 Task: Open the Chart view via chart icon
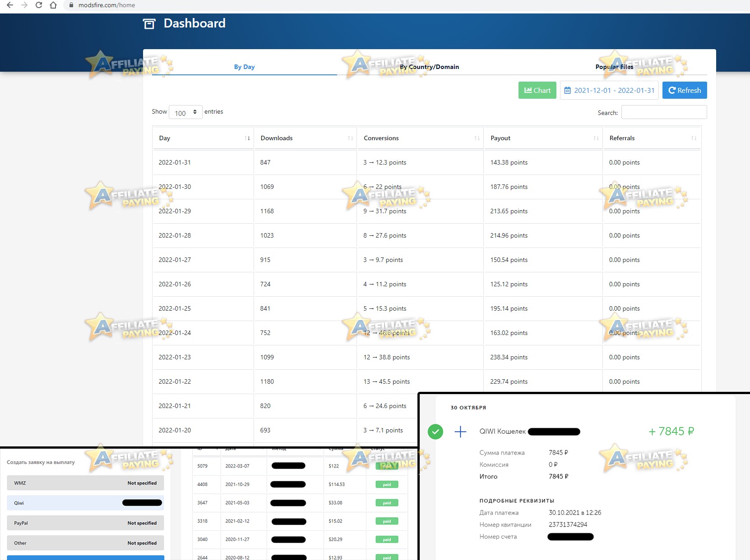(x=528, y=90)
